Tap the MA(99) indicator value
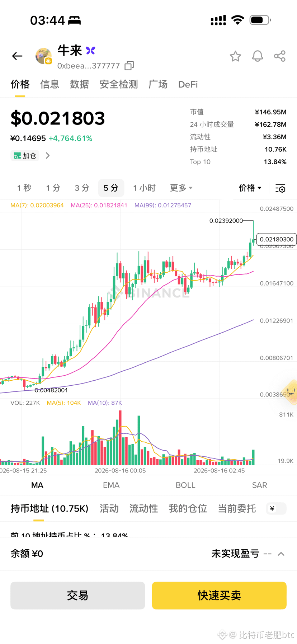This screenshot has height=644, width=297. pyautogui.click(x=163, y=205)
